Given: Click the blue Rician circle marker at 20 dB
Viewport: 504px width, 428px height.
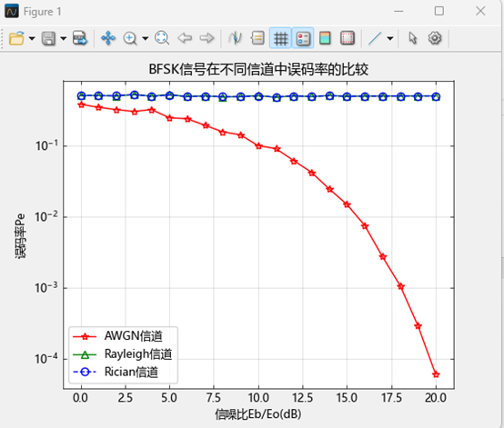Looking at the screenshot, I should 436,96.
